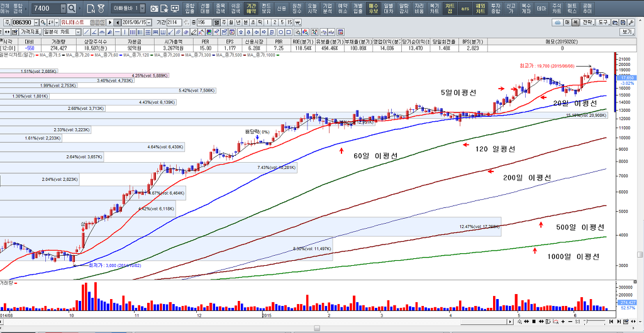Click the 주식차트 stock chart button
Viewport: 644px width, 333px height.
click(557, 8)
